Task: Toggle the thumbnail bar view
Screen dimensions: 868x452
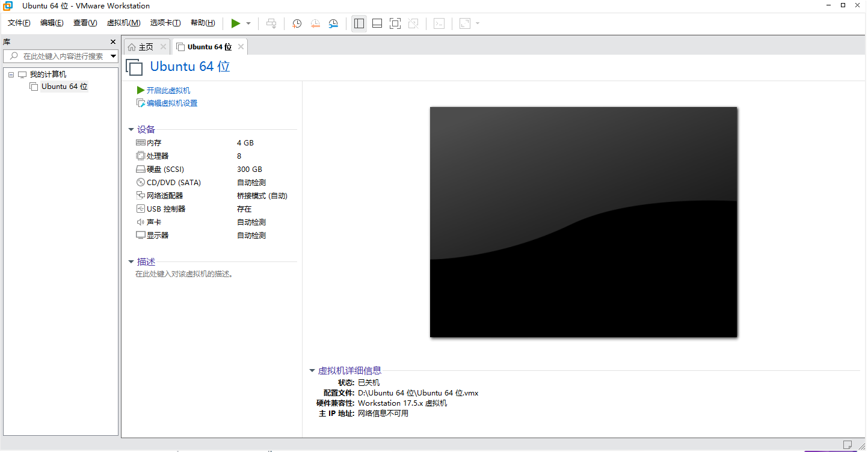Action: click(377, 23)
